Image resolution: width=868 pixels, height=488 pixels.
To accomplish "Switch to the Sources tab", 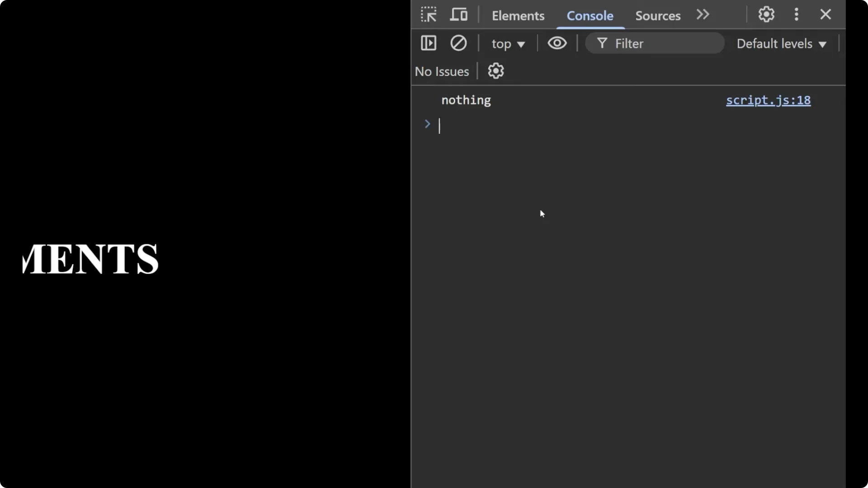I will [658, 16].
